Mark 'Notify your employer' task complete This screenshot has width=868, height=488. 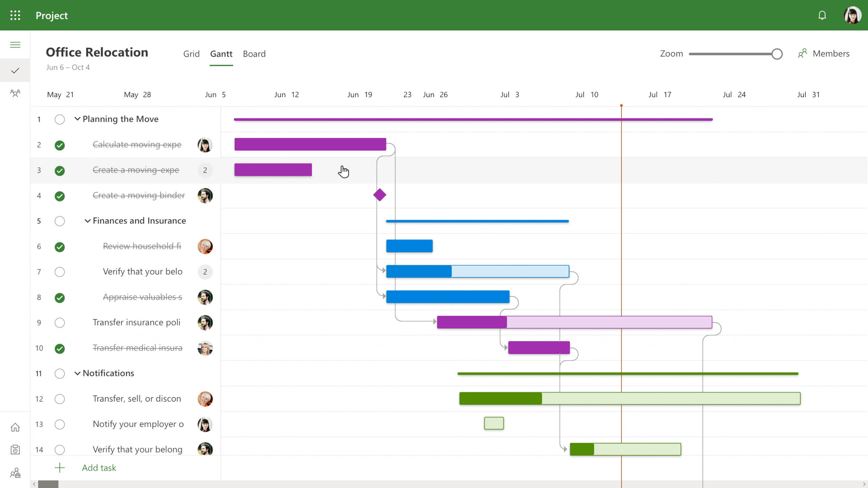point(60,424)
